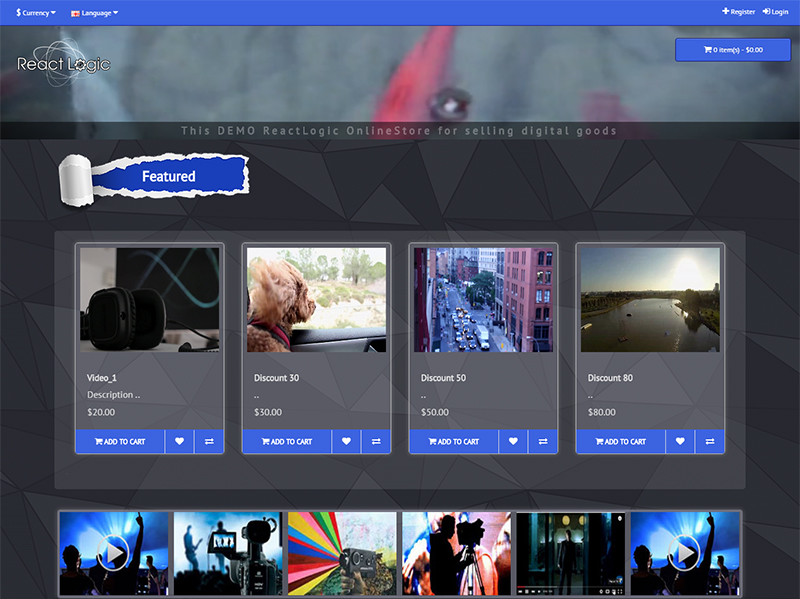The width and height of the screenshot is (800, 599).
Task: Compare Discount 80 using the arrows icon
Action: 710,442
